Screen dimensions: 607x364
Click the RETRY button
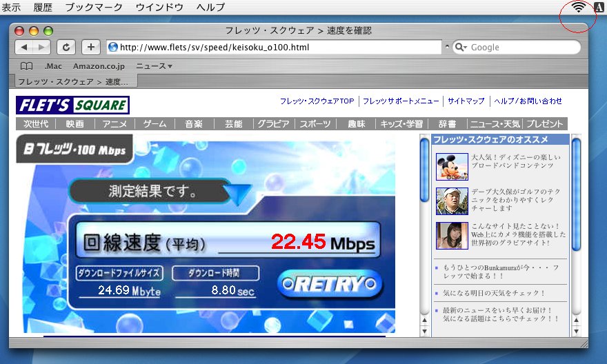(x=330, y=284)
